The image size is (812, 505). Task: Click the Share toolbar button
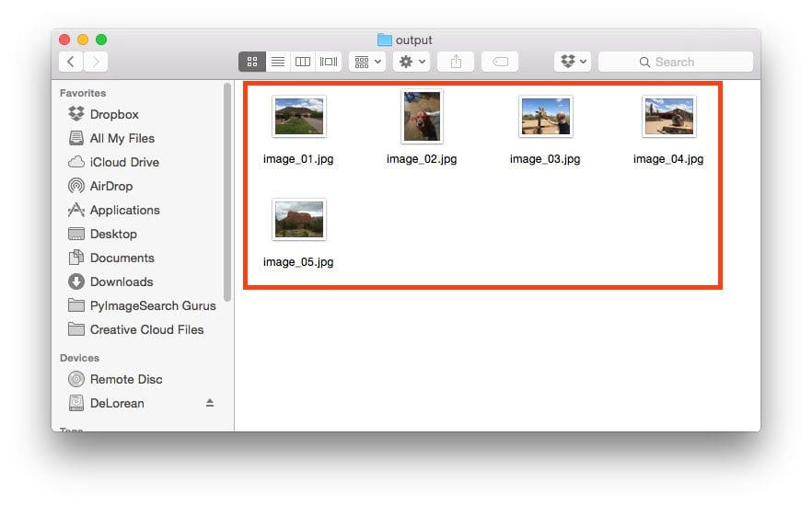coord(456,62)
